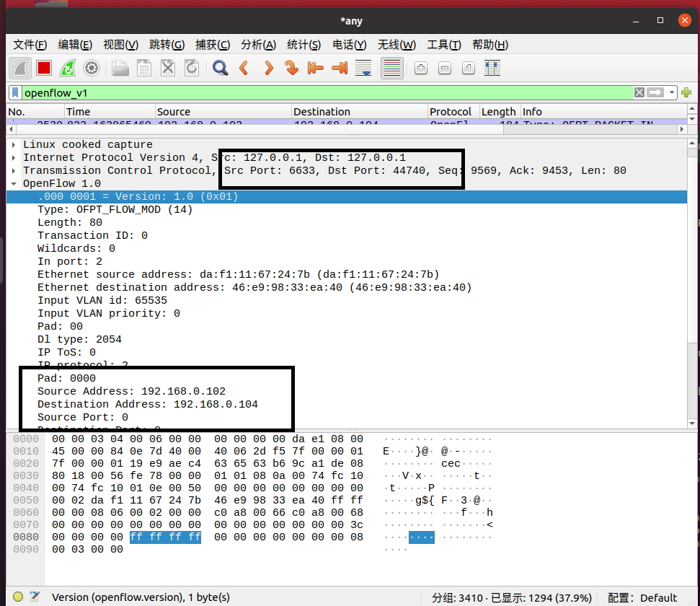Open the 跳转(G) menu
700x606 pixels.
167,45
